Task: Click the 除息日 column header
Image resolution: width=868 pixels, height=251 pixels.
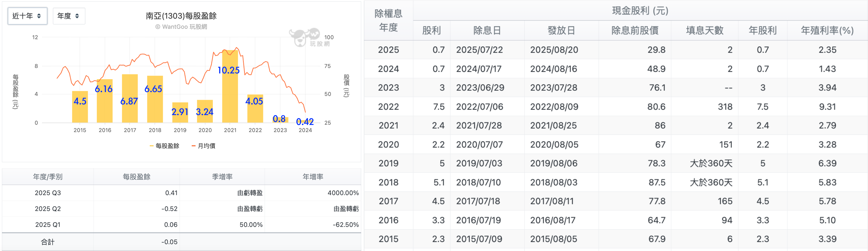Action: coord(487,31)
